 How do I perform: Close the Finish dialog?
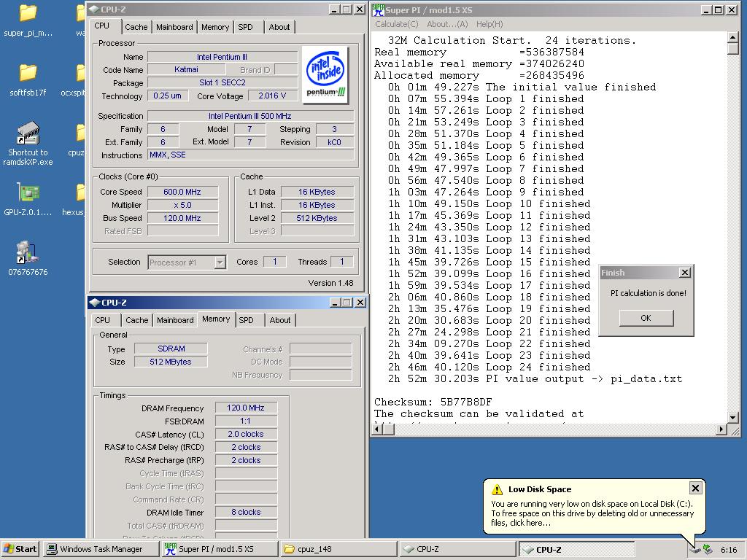[684, 273]
